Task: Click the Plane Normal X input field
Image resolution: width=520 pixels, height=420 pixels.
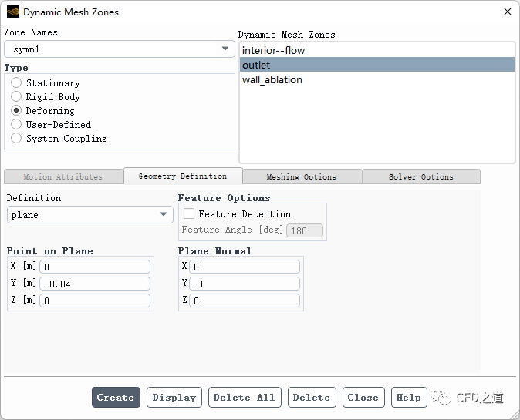Action: click(244, 267)
